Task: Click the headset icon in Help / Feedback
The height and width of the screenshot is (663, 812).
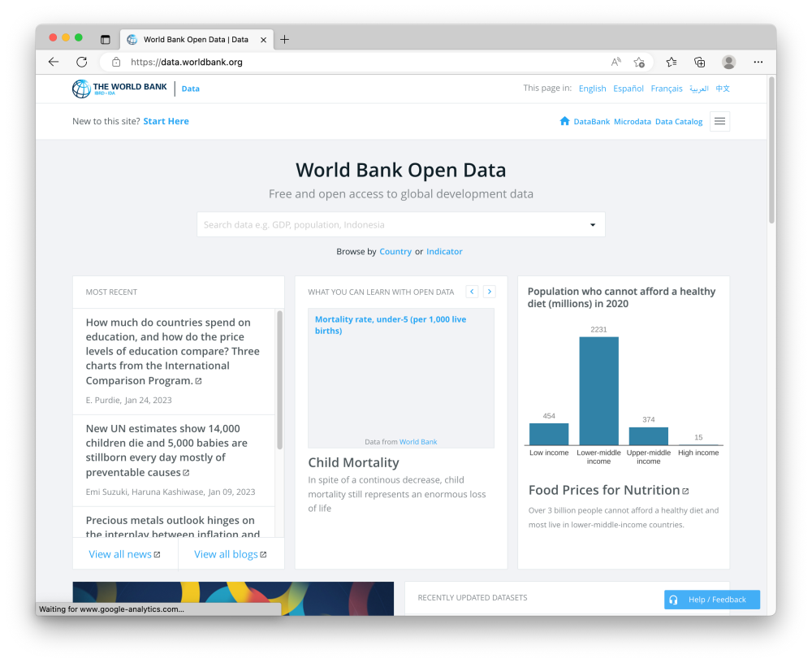Action: [673, 600]
